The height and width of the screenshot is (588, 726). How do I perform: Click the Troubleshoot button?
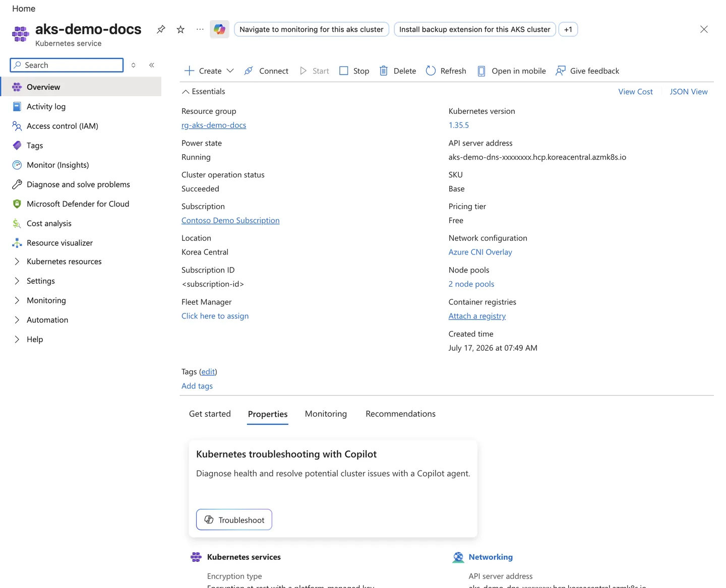[234, 519]
